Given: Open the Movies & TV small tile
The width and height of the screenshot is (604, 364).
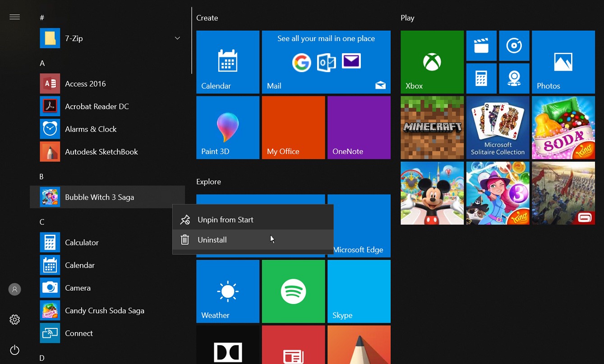Looking at the screenshot, I should (x=481, y=45).
